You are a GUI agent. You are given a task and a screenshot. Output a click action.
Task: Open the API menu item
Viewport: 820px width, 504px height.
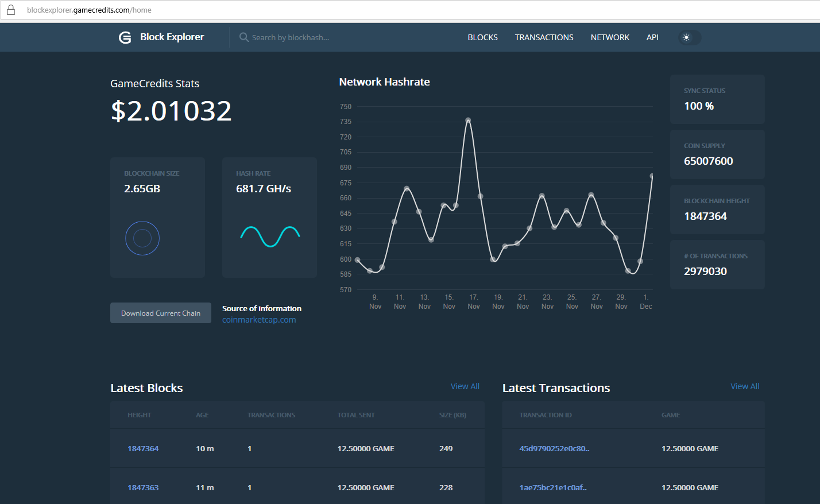click(x=652, y=37)
